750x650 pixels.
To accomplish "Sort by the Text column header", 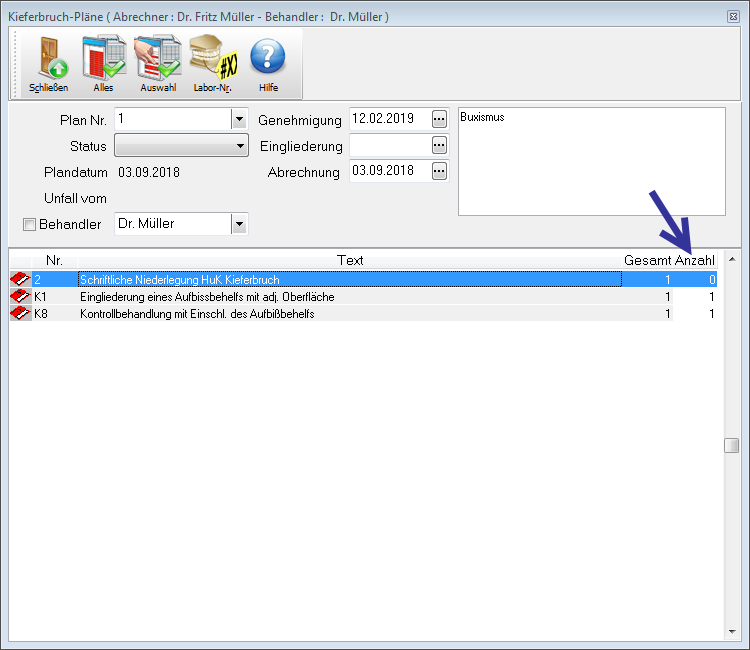I will point(350,260).
